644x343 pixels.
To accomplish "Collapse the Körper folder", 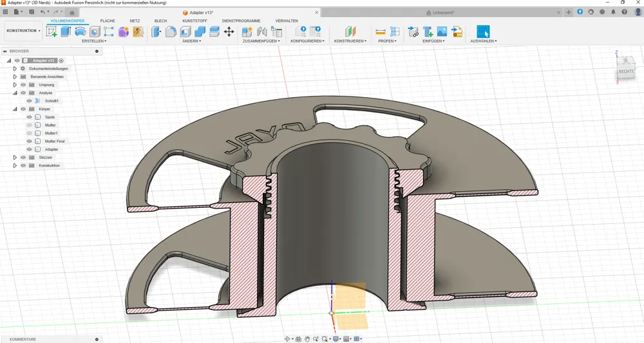I will point(15,109).
